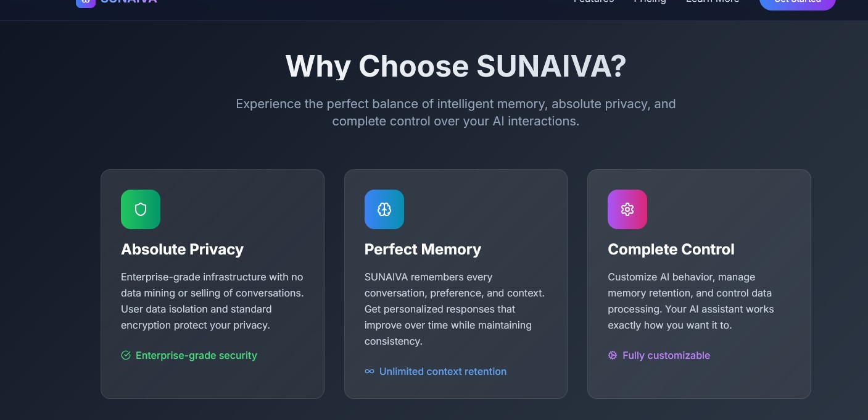Select the Perfect Memory card heading
This screenshot has width=868, height=420.
[x=423, y=250]
